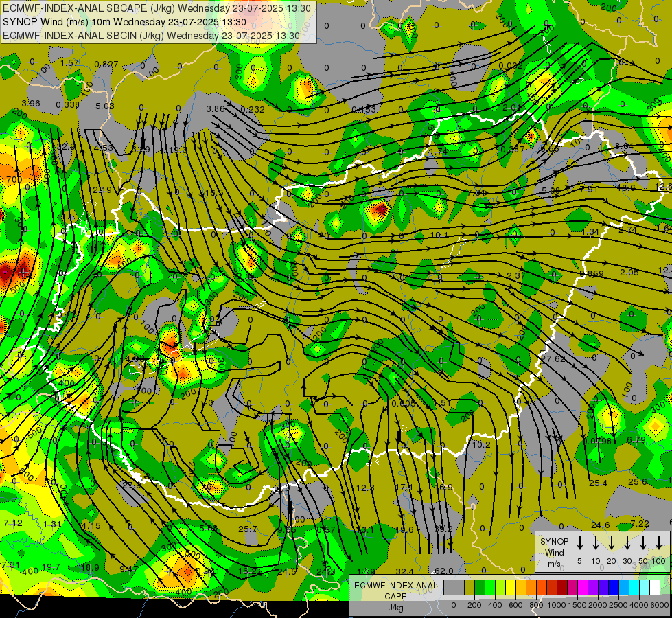
Task: Click the 62.0 value on the map
Action: 443,571
